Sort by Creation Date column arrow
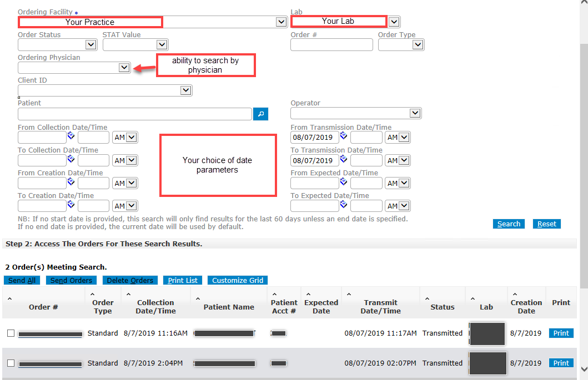Viewport: 588px width, 380px height. click(x=515, y=294)
